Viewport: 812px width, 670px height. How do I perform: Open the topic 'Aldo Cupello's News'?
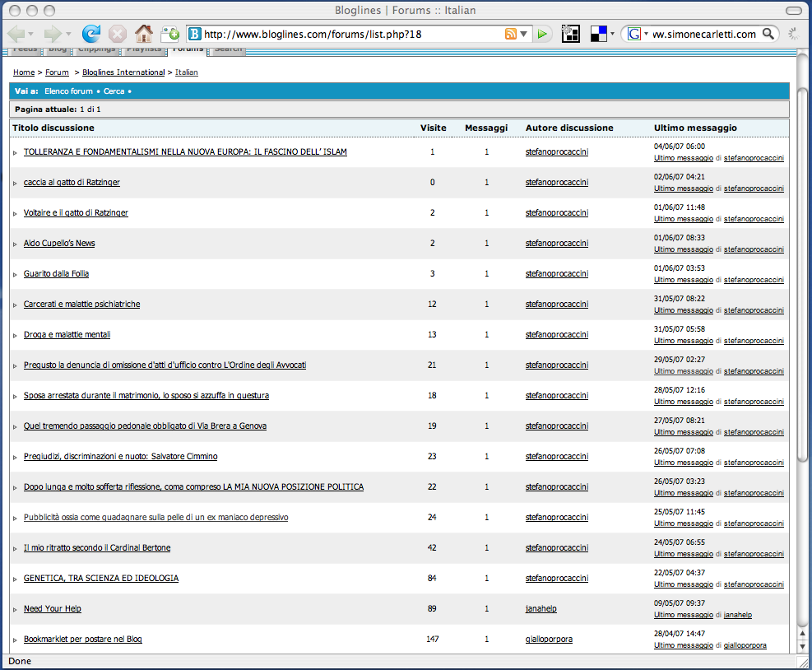(x=59, y=243)
